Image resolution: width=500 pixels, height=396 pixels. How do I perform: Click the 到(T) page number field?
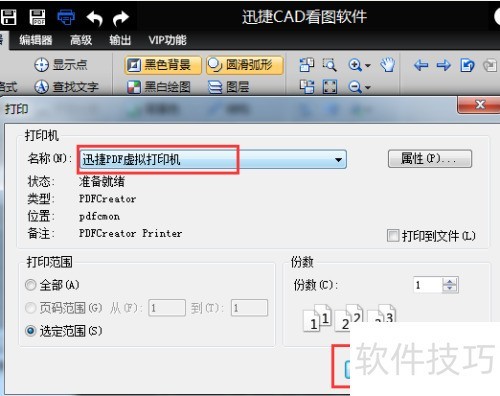coord(249,308)
